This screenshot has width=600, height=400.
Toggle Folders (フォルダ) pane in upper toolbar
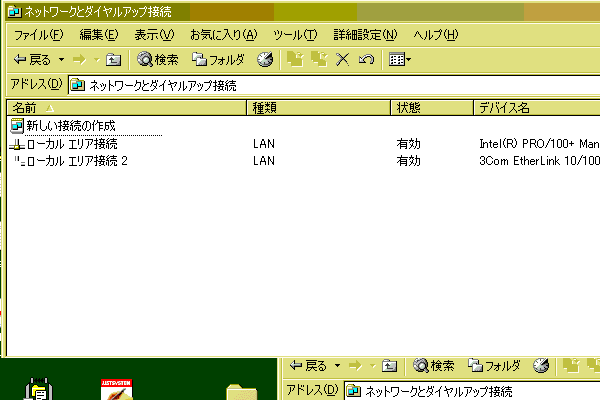[x=218, y=60]
